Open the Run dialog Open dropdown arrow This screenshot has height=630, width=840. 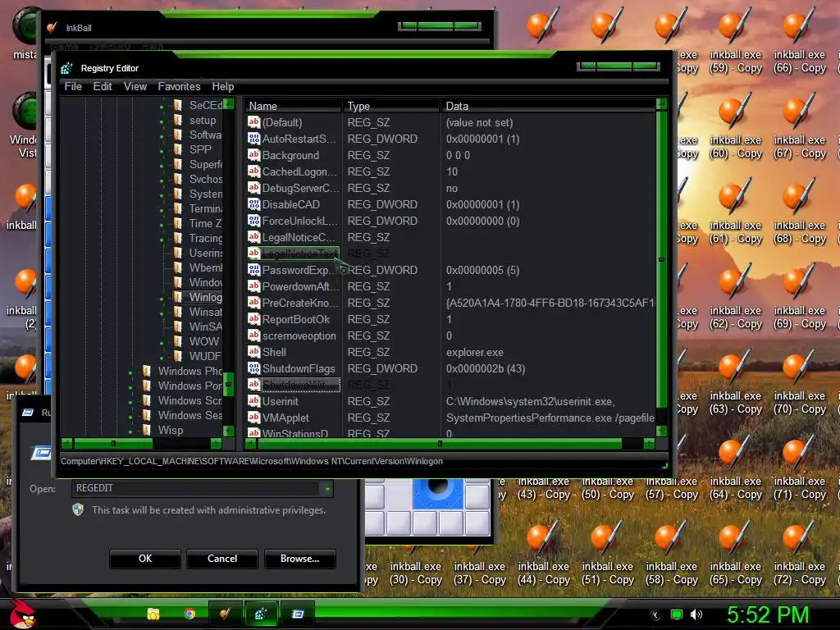click(326, 488)
